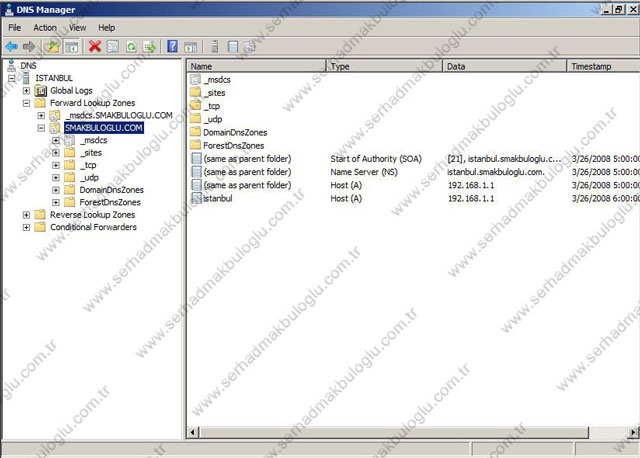Click the DNS root node icon in tree
The width and height of the screenshot is (640, 458).
coord(11,65)
